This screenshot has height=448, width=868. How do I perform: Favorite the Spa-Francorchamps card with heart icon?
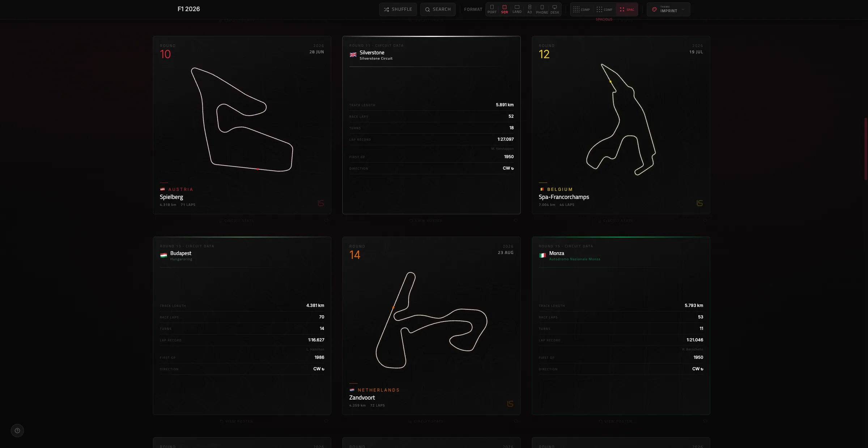(x=705, y=221)
